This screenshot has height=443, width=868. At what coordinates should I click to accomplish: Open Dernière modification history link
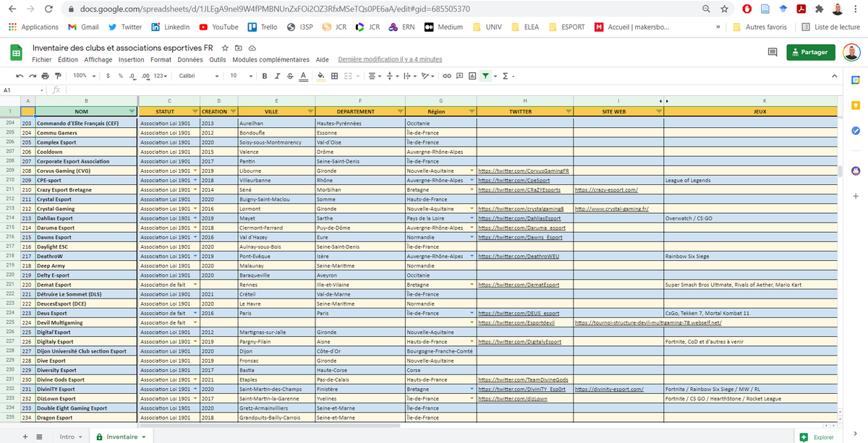[390, 60]
